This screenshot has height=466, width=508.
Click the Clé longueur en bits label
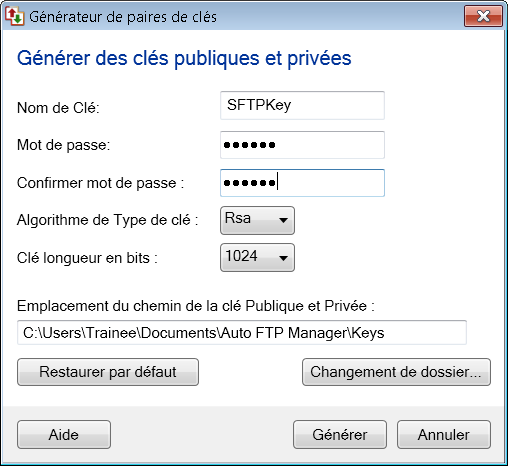tap(87, 258)
